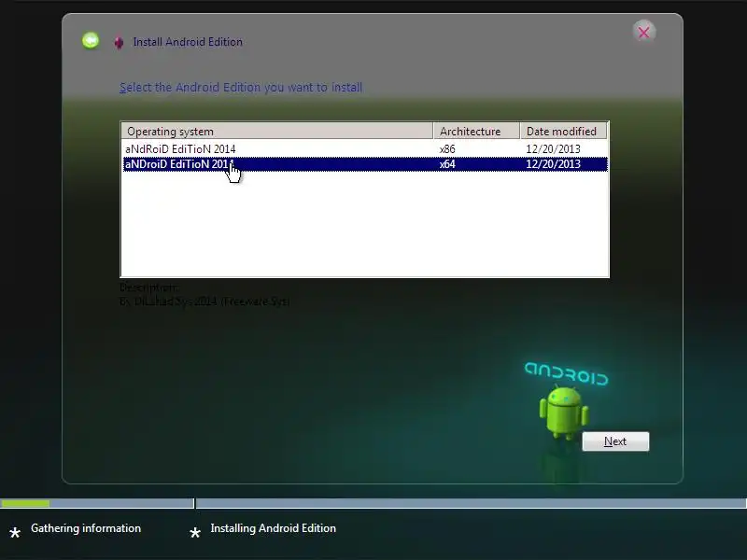Click the Next button
Viewport: 747px width, 560px height.
615,441
